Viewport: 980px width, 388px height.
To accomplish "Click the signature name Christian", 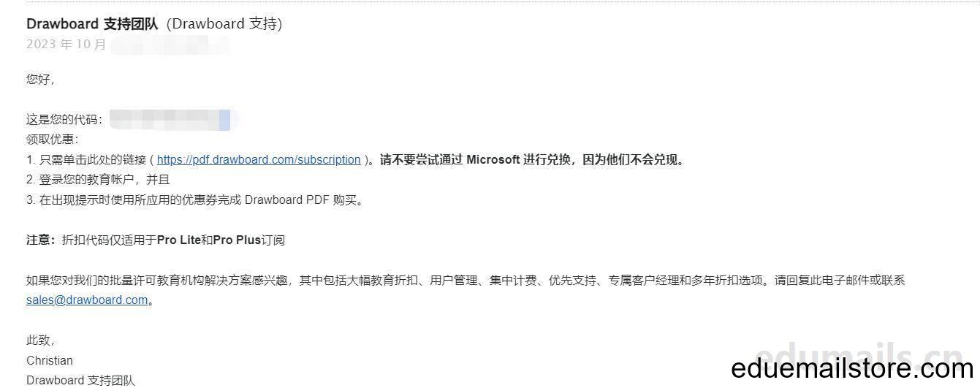I will [x=50, y=360].
